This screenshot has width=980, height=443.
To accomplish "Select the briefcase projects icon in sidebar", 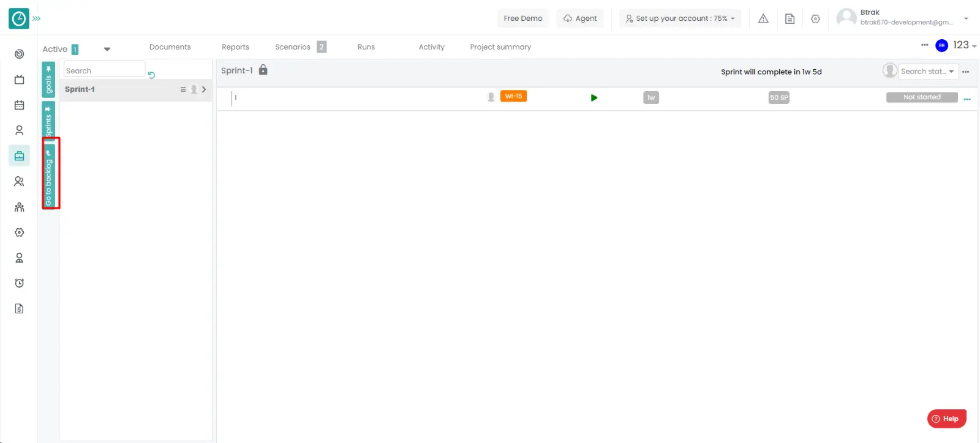I will click(x=19, y=156).
